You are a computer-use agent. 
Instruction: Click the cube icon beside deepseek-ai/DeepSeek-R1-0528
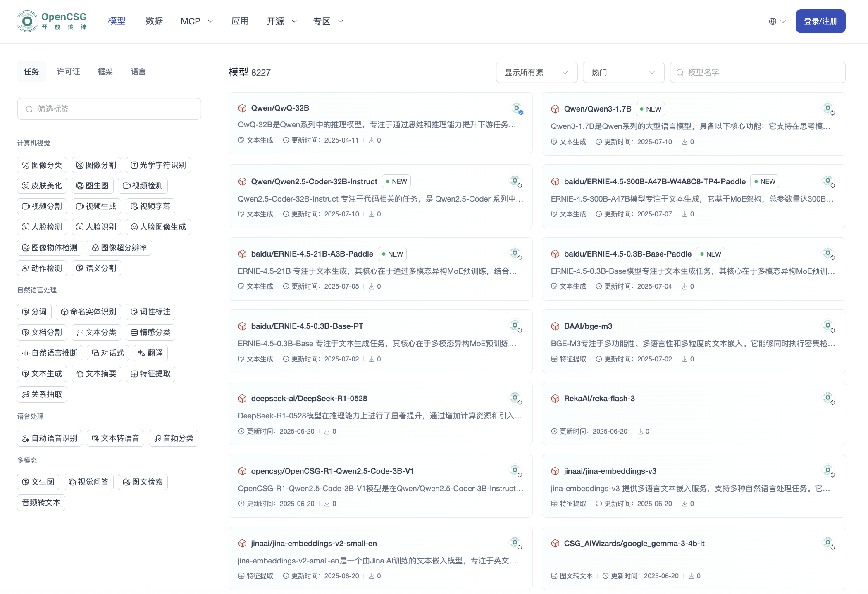pos(242,399)
